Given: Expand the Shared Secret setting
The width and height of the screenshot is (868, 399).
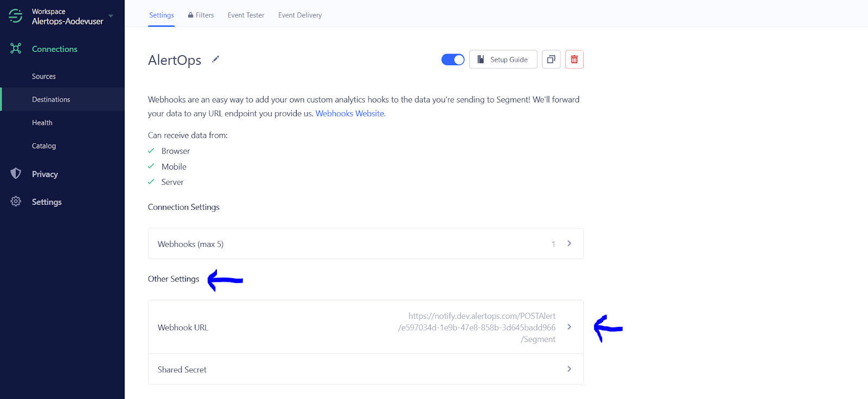Looking at the screenshot, I should tap(569, 369).
